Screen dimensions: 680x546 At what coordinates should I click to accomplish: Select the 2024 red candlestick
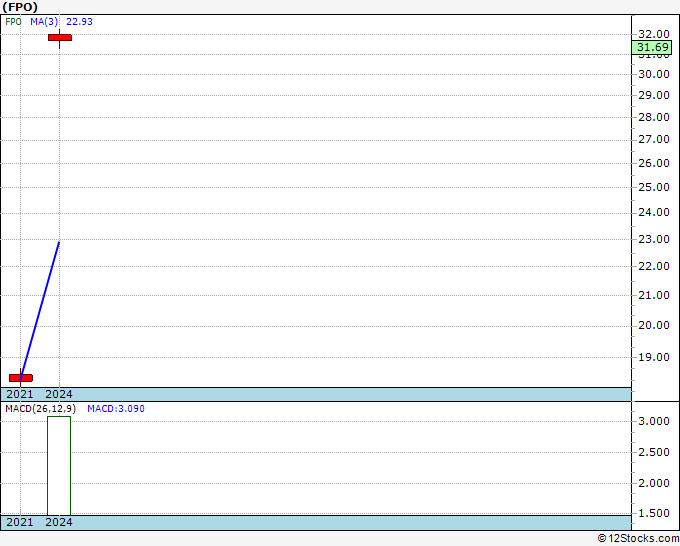click(x=60, y=38)
